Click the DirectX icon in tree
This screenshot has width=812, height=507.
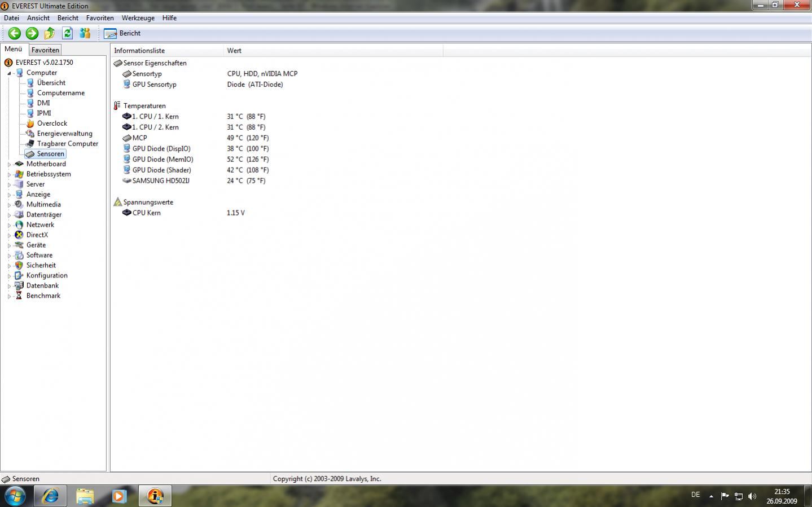(x=19, y=235)
